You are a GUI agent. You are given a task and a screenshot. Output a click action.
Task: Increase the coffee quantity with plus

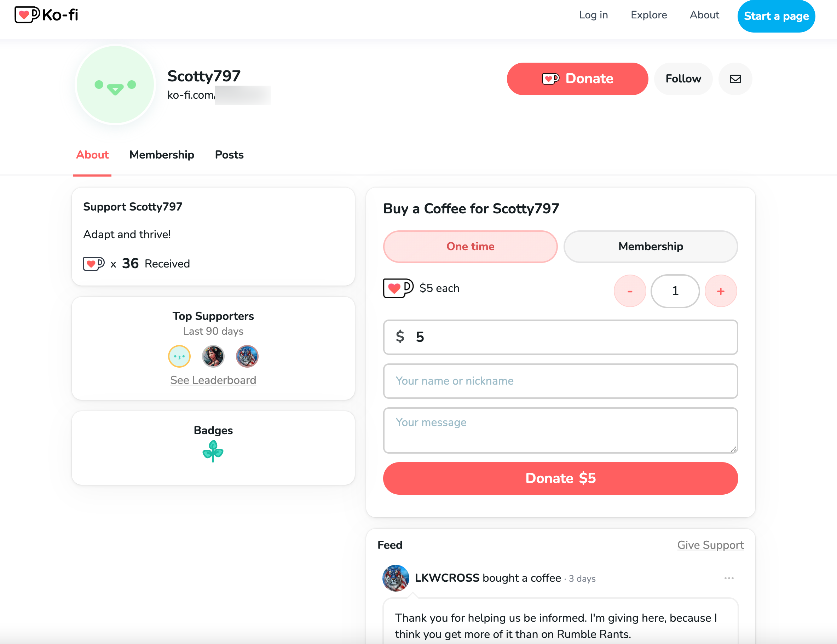[x=721, y=291]
